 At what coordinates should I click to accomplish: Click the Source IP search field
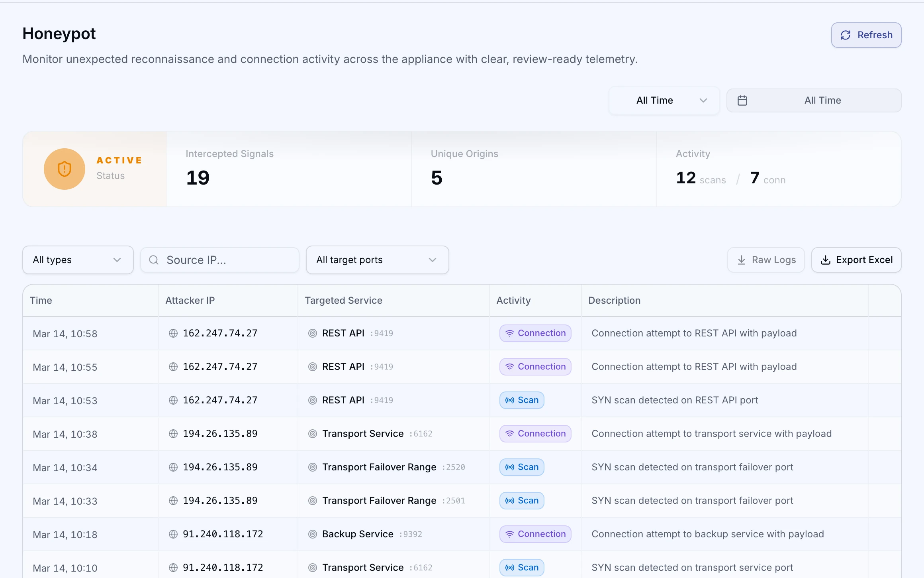point(220,260)
